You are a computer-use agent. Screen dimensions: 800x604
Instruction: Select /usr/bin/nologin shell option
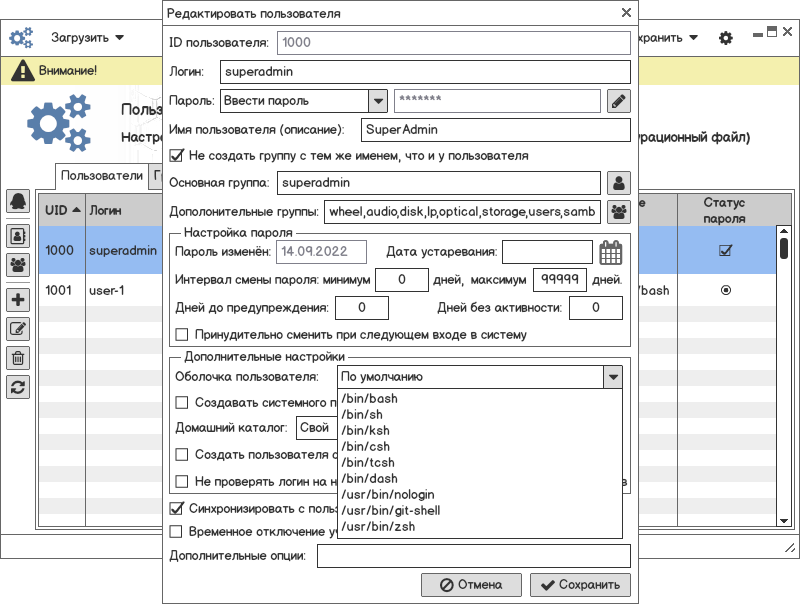pos(480,494)
